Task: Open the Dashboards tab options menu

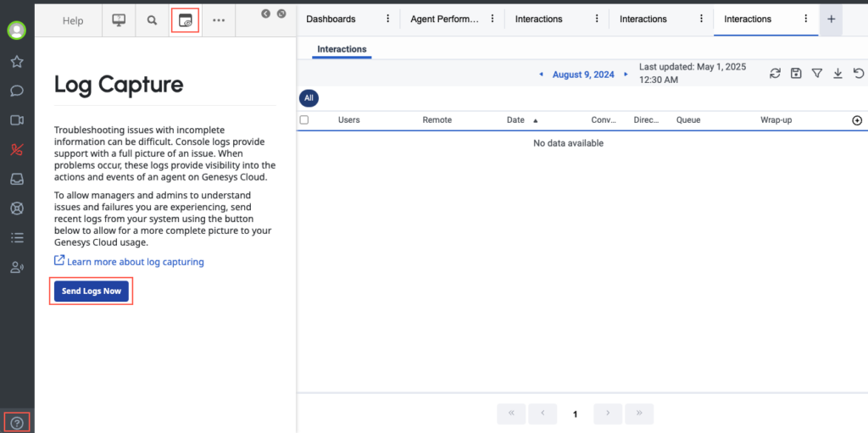Action: pyautogui.click(x=388, y=19)
